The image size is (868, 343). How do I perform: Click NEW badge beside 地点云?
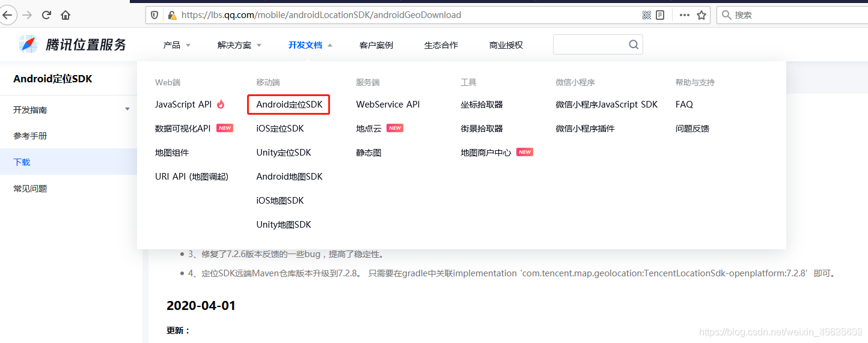pyautogui.click(x=395, y=128)
